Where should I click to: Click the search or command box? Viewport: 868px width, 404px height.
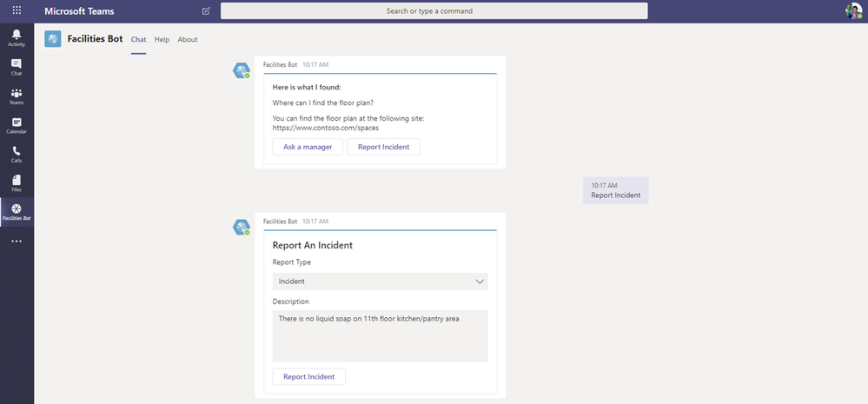434,10
